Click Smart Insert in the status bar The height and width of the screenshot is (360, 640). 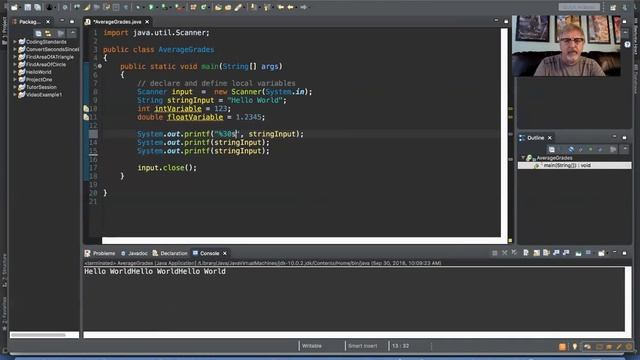362,346
